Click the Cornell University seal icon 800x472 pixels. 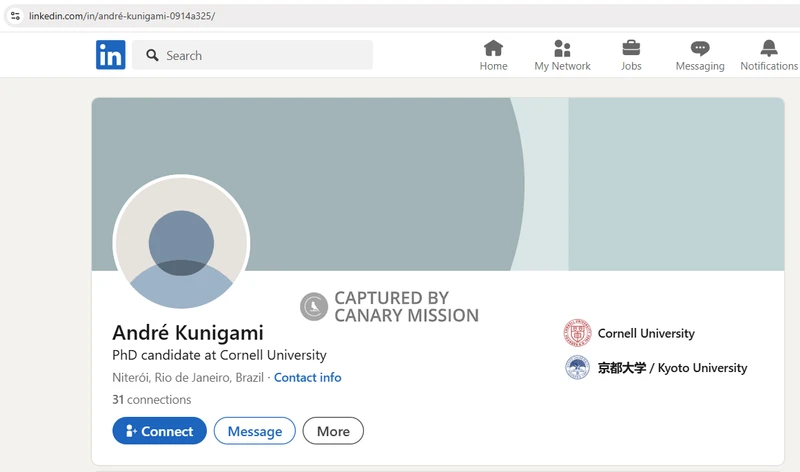(x=578, y=333)
